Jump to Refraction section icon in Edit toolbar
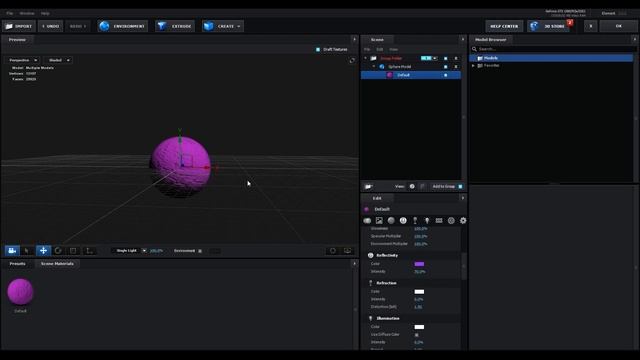 [x=415, y=220]
